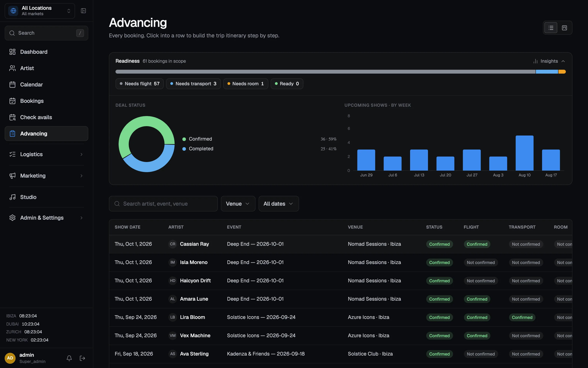Screen dimensions: 588x368
Task: Click the Azure Icons · Ibiza venue for Vex Machine
Action: [x=369, y=335]
